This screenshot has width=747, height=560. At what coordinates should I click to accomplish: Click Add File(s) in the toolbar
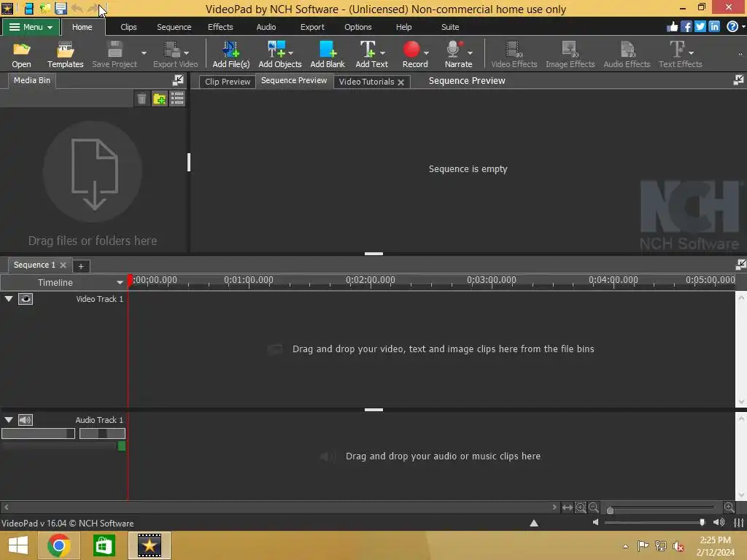point(231,54)
